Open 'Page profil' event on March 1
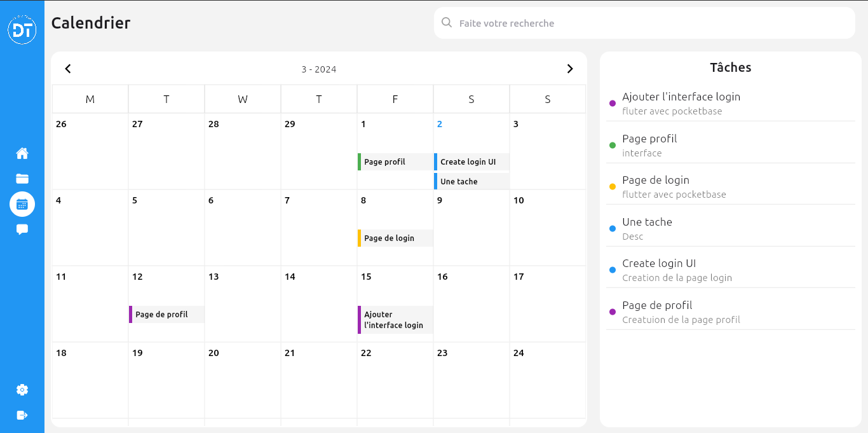 395,162
